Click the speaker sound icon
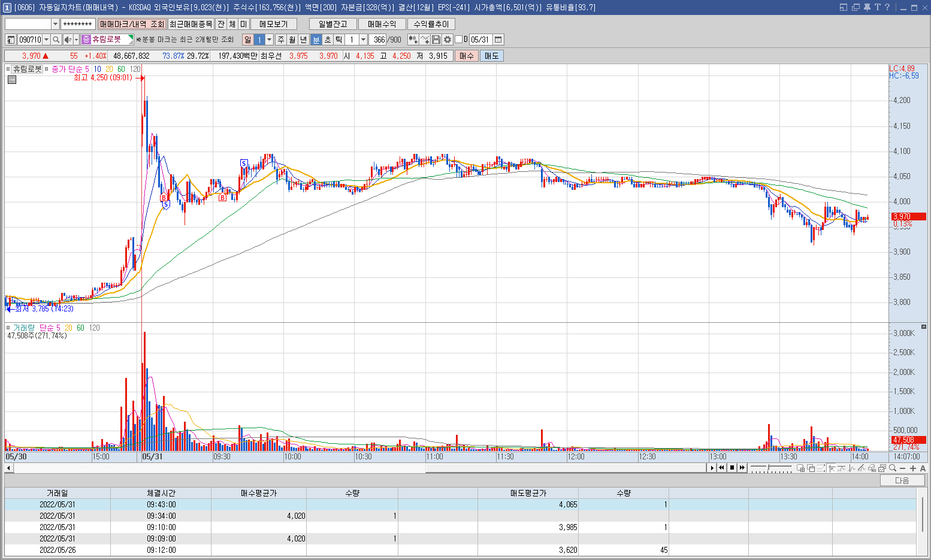Viewport: 931px width, 560px height. point(68,40)
